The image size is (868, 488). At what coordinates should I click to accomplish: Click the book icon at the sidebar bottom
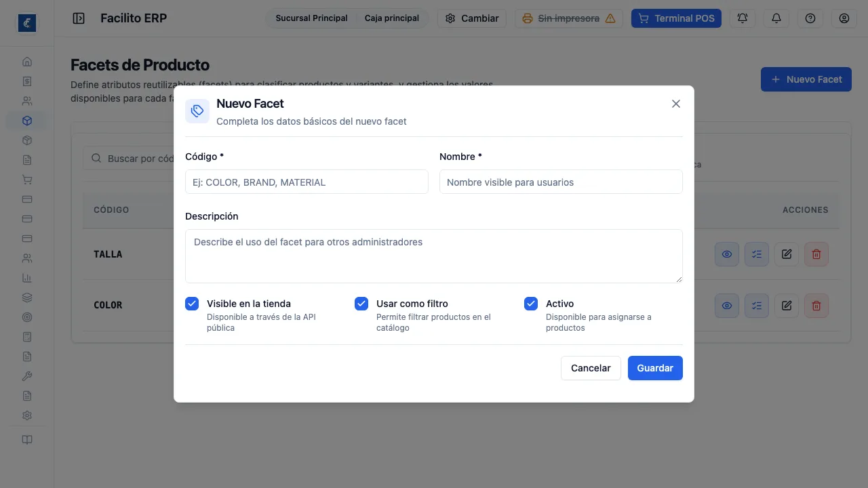pos(27,440)
